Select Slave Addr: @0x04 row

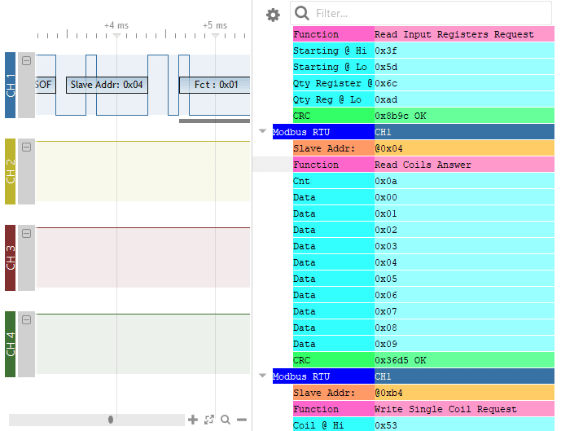[x=424, y=148]
